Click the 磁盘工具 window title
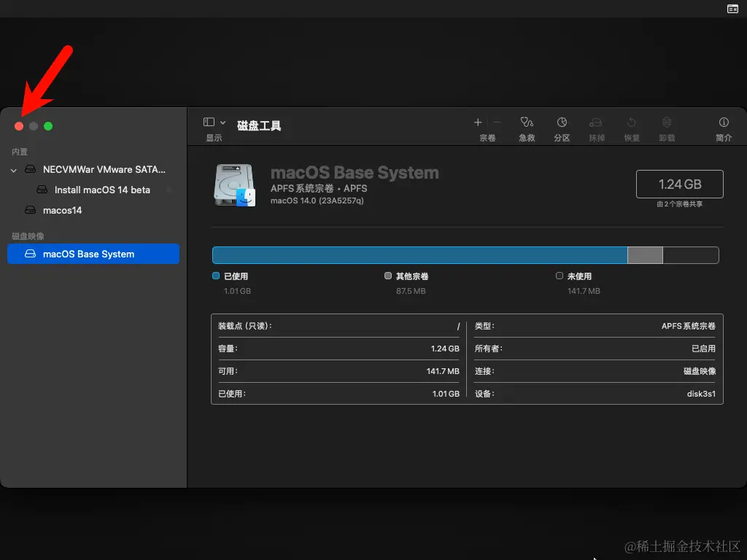Image resolution: width=747 pixels, height=560 pixels. [259, 125]
